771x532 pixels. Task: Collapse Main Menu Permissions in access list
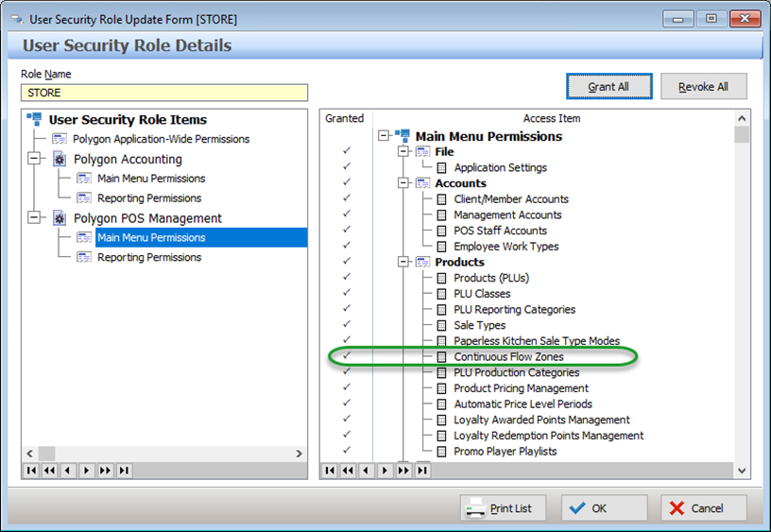coord(384,135)
